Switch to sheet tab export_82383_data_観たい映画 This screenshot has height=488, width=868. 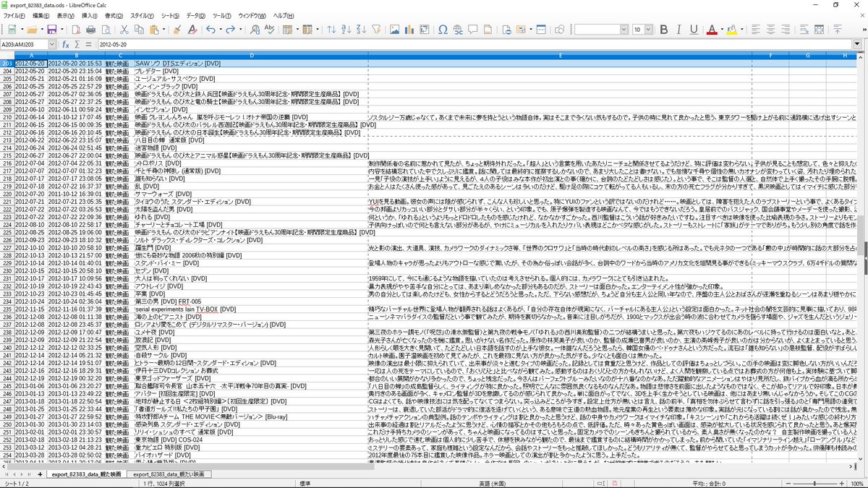pos(169,474)
